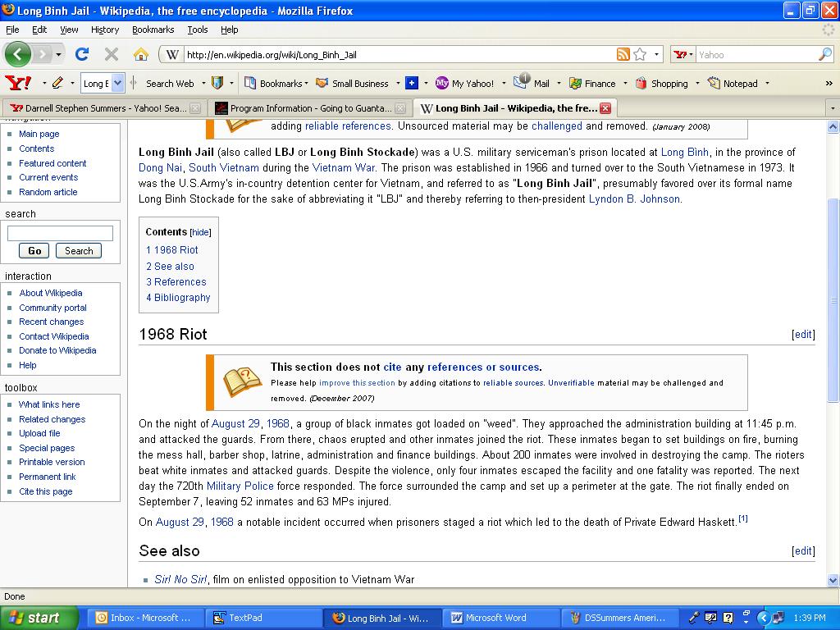
Task: Click the RSS feed icon in address bar
Action: point(623,55)
